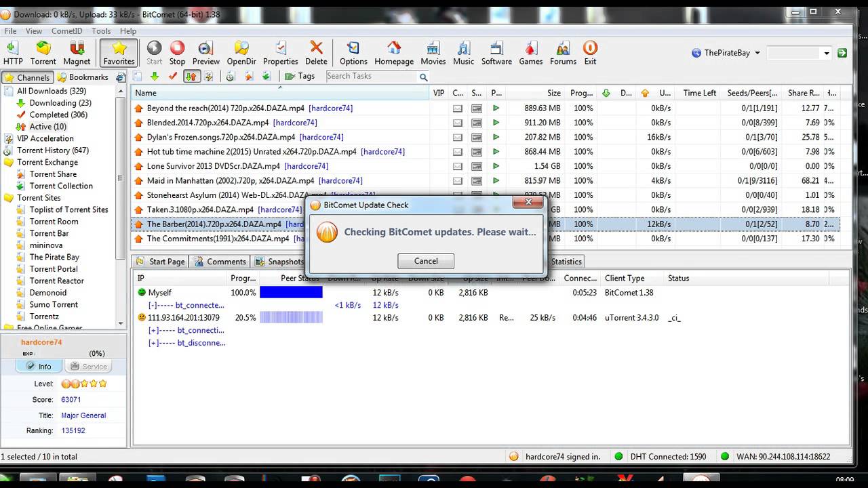The width and height of the screenshot is (868, 488).
Task: Toggle the Favorites panel button
Action: tap(119, 53)
